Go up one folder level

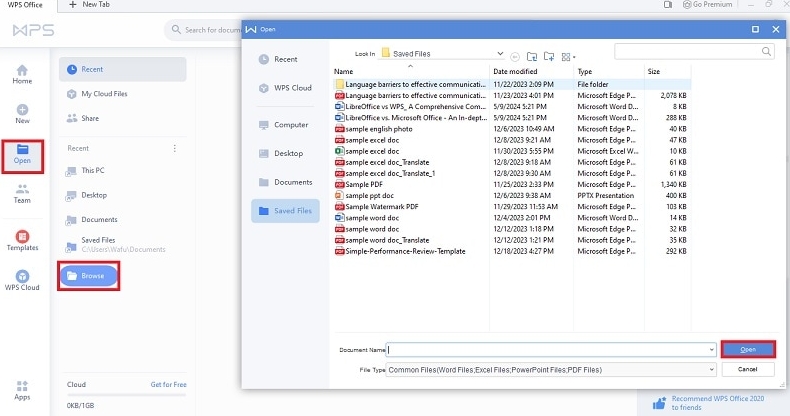point(532,57)
